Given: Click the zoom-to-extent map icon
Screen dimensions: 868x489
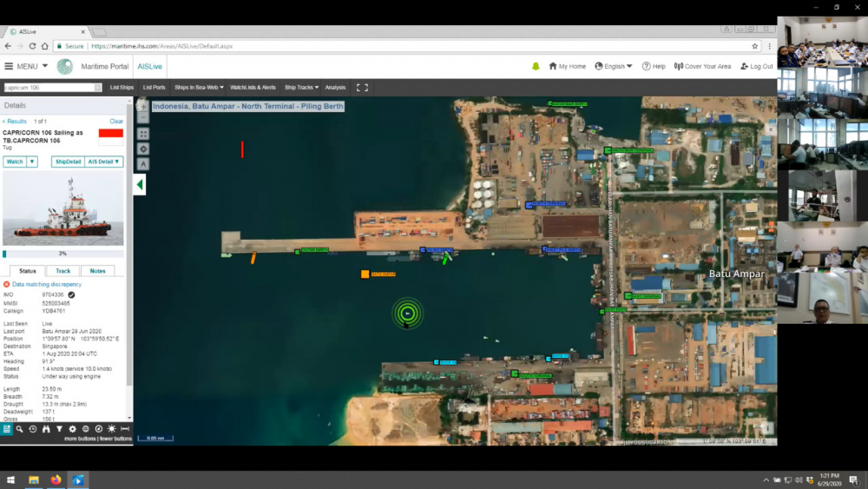Looking at the screenshot, I should [143, 134].
